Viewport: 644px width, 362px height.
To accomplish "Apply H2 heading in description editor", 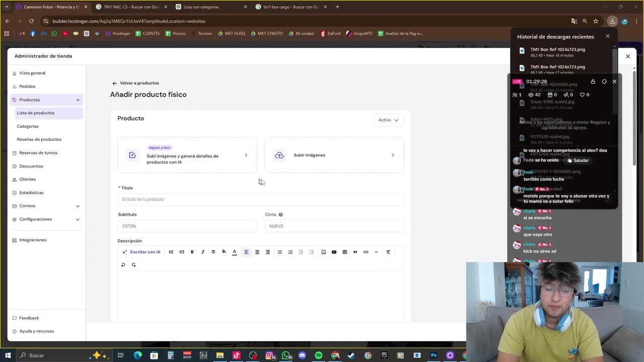I will [171, 252].
